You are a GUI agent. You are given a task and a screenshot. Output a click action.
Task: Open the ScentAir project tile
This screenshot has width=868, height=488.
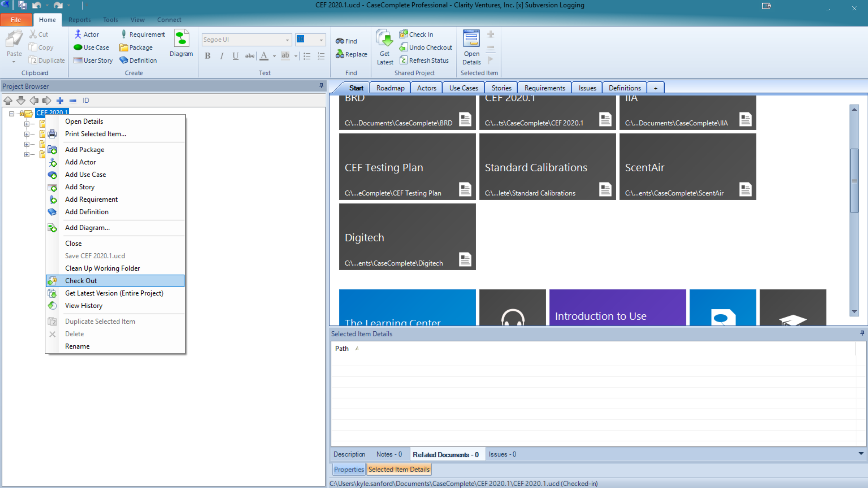click(x=688, y=167)
